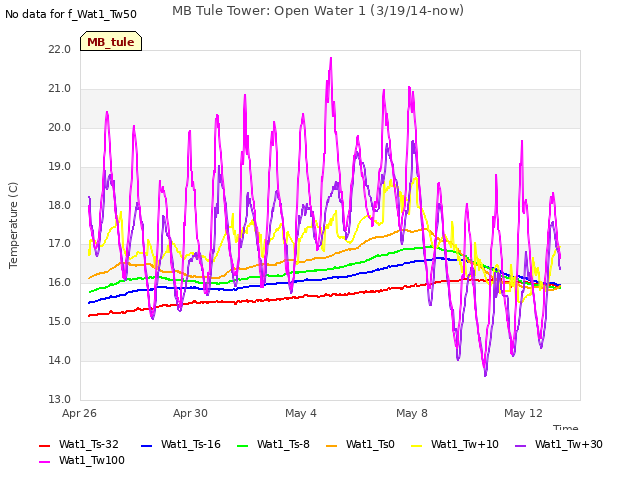
Task: Click the 20.0 y-axis tick label
Action: 60,127
